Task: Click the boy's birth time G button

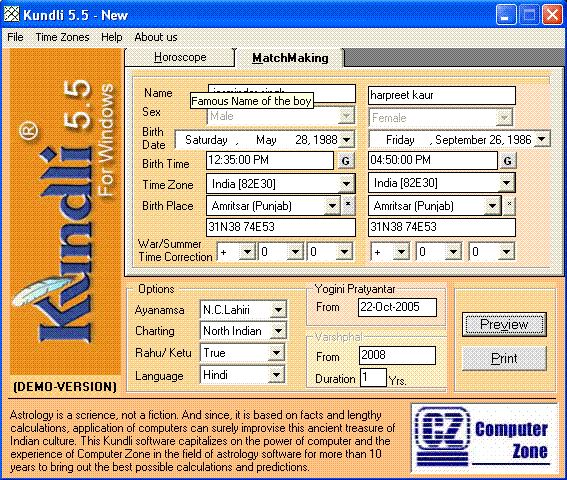Action: 345,161
